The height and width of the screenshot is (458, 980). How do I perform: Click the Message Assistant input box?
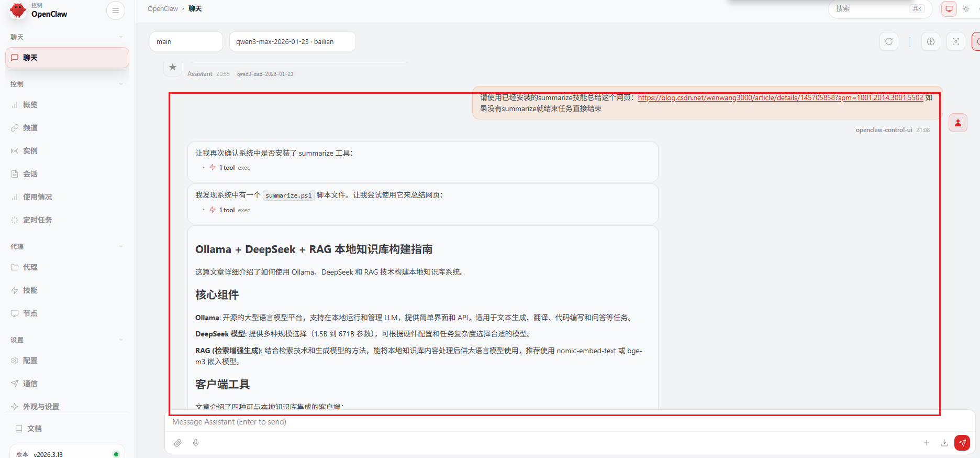(570, 422)
